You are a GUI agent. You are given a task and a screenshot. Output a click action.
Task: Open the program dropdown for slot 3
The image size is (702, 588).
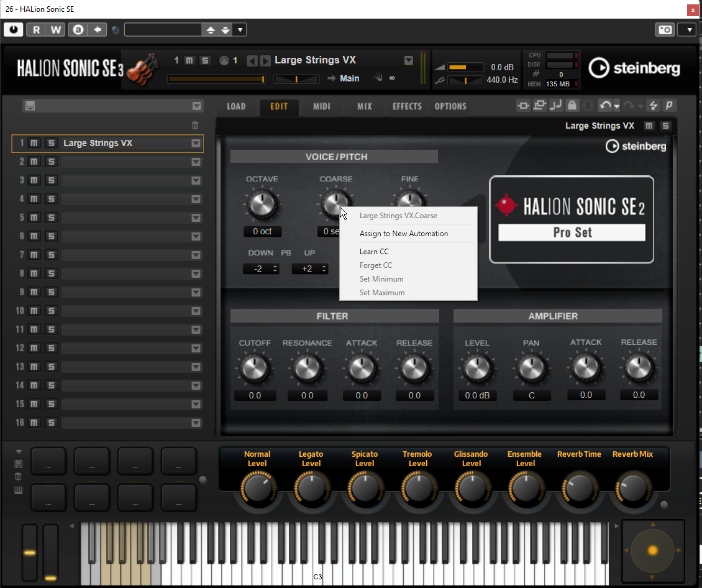pyautogui.click(x=196, y=180)
